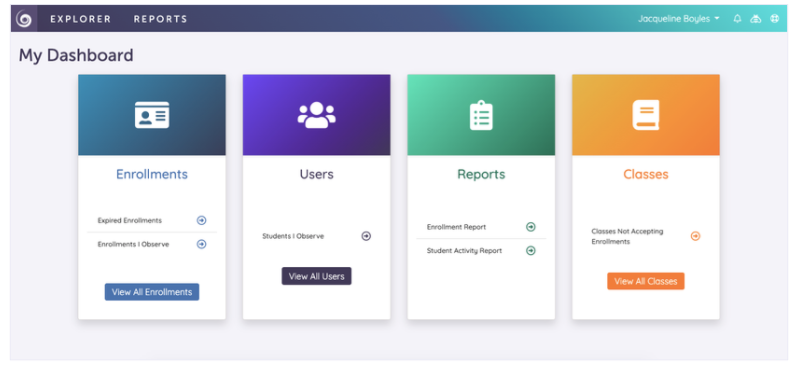The image size is (806, 371).
Task: Click the swirl logo in the top bar
Action: (x=24, y=19)
